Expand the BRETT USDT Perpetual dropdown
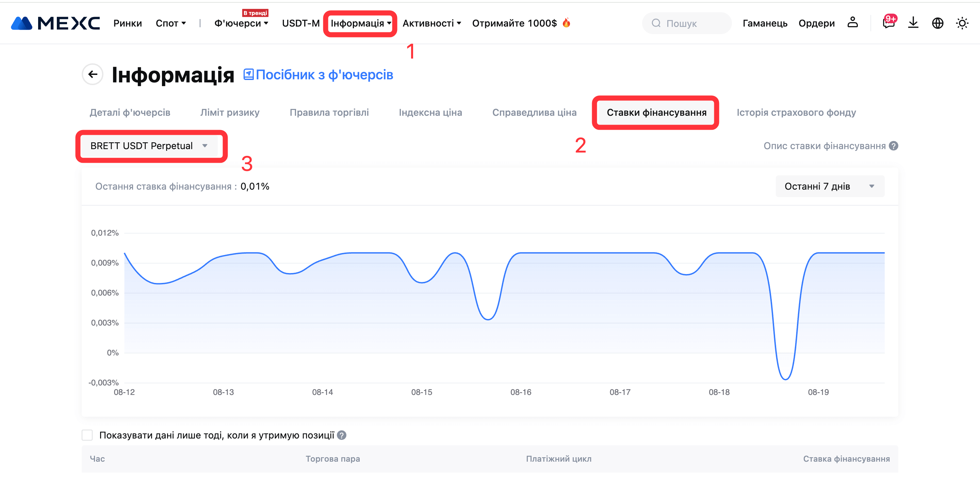The image size is (980, 478). (x=149, y=146)
